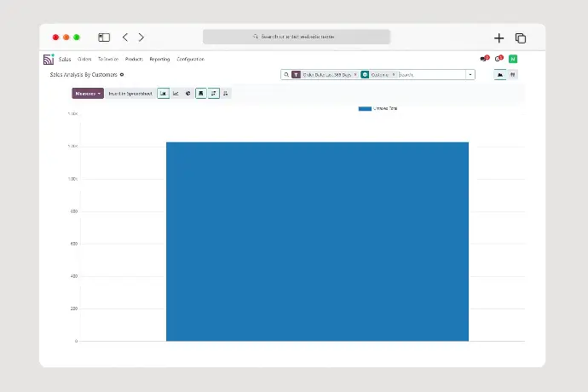The height and width of the screenshot is (392, 588).
Task: Open the Orders menu
Action: (84, 60)
